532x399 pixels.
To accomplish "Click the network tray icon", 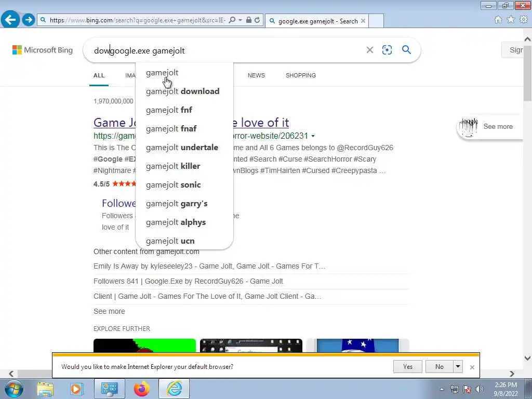I will coord(454,389).
